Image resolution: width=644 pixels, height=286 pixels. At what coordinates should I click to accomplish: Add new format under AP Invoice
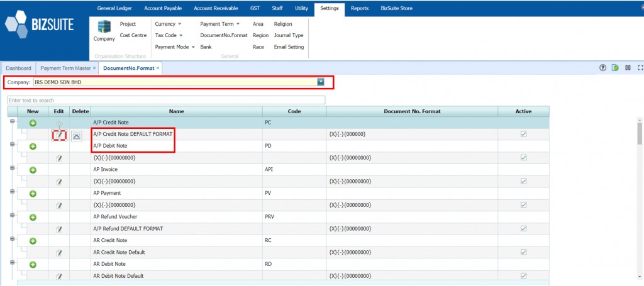click(33, 170)
